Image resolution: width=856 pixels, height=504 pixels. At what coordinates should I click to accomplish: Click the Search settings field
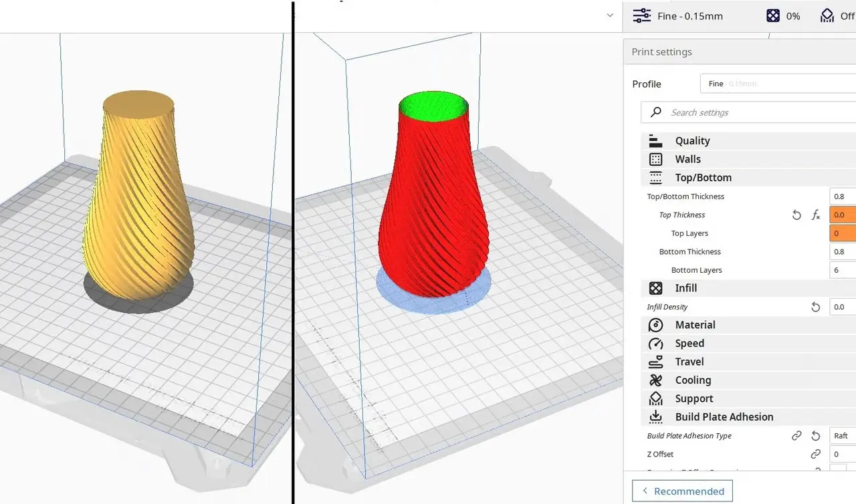click(748, 112)
